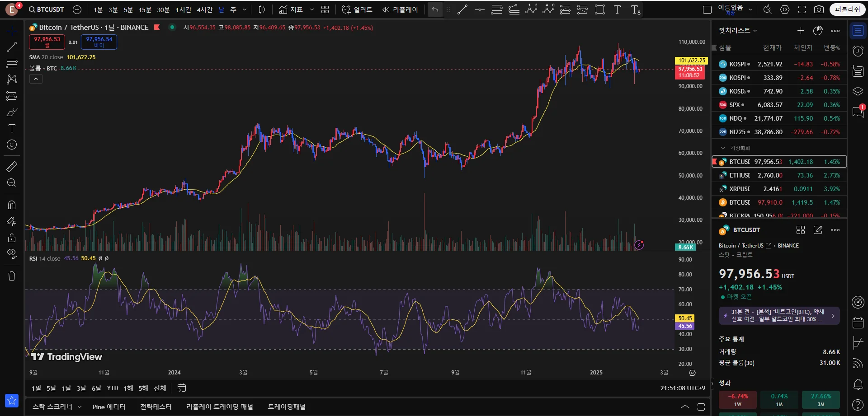Open the 비트코인(BTC) news headline
The height and width of the screenshot is (416, 868).
778,315
